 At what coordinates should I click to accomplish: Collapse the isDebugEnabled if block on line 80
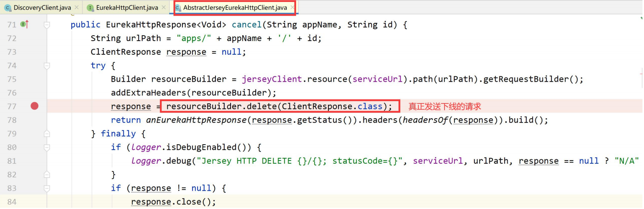(47, 148)
